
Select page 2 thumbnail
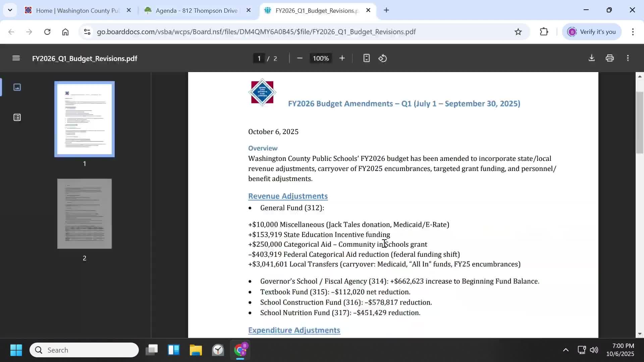coord(85,214)
